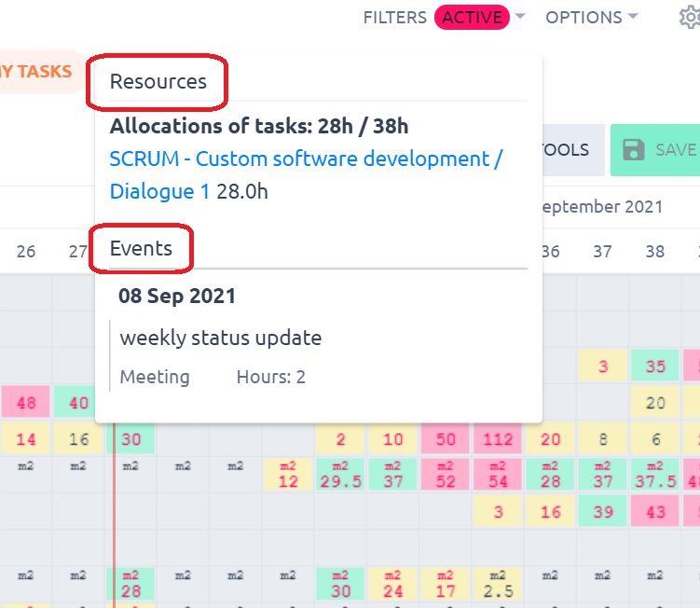Click the floppy disk Save icon

[634, 150]
